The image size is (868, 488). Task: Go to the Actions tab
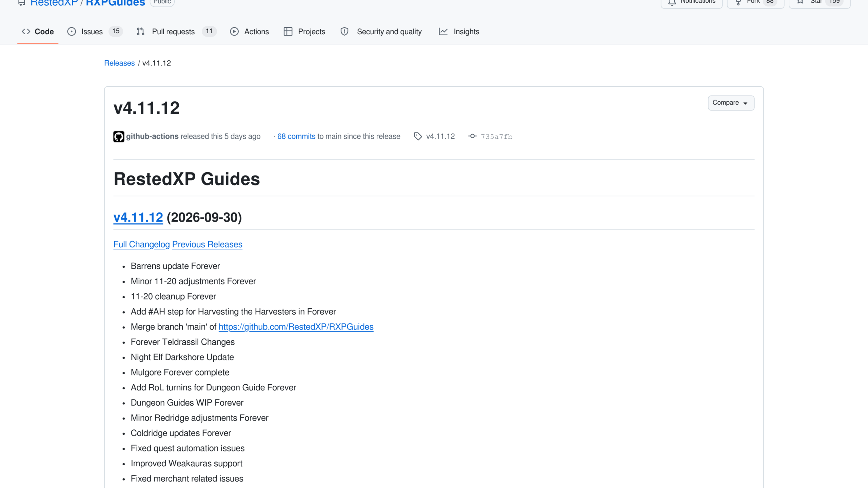[250, 32]
